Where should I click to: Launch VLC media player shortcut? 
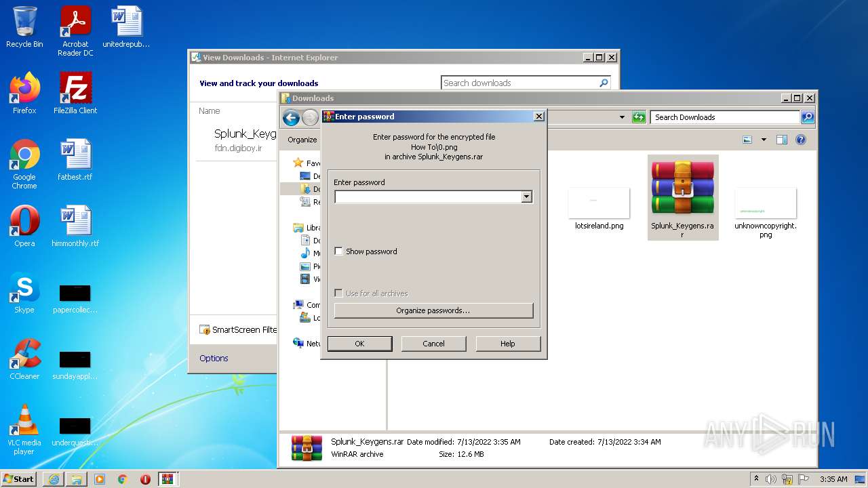tap(24, 430)
